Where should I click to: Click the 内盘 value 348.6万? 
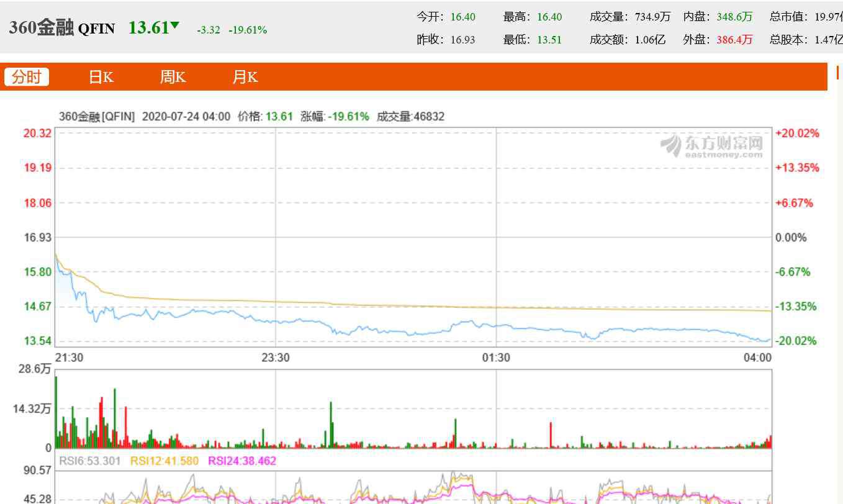734,17
